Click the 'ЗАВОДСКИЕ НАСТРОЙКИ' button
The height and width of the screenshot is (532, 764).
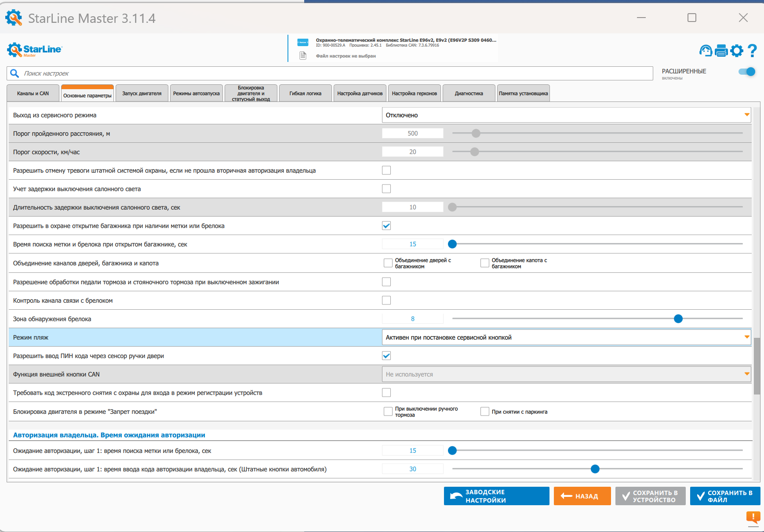click(497, 496)
